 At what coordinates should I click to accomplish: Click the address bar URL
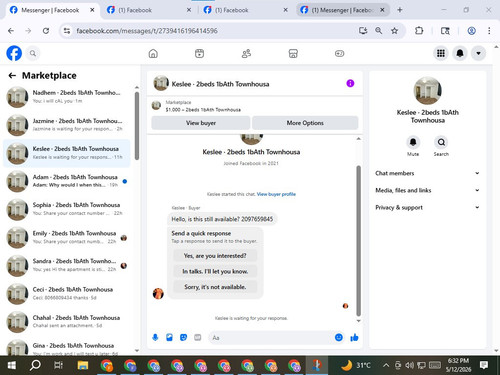(147, 31)
